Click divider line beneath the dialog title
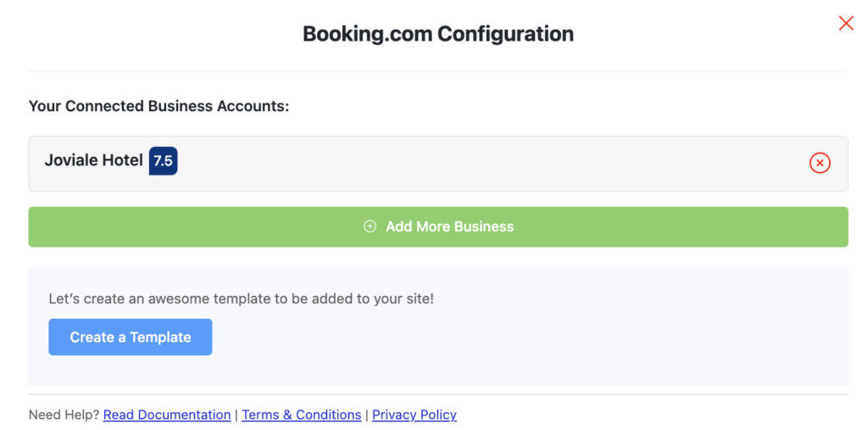Image resolution: width=868 pixels, height=430 pixels. (x=438, y=71)
